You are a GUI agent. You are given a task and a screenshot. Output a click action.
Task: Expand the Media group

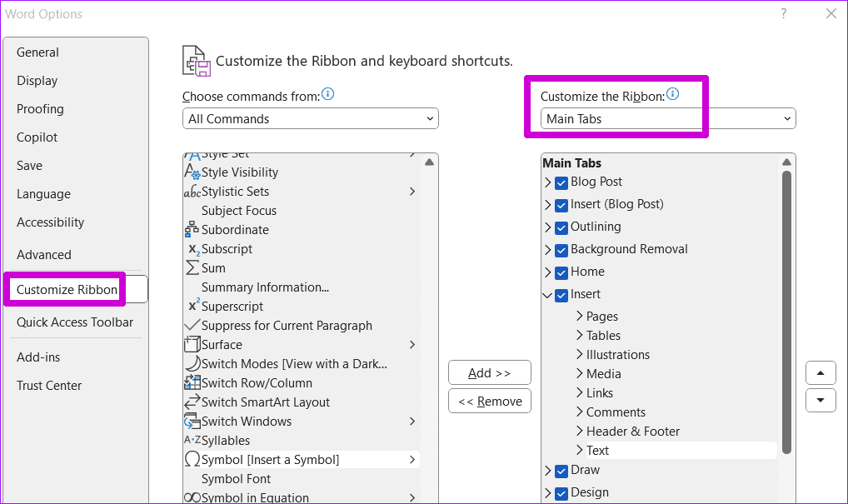(x=579, y=374)
